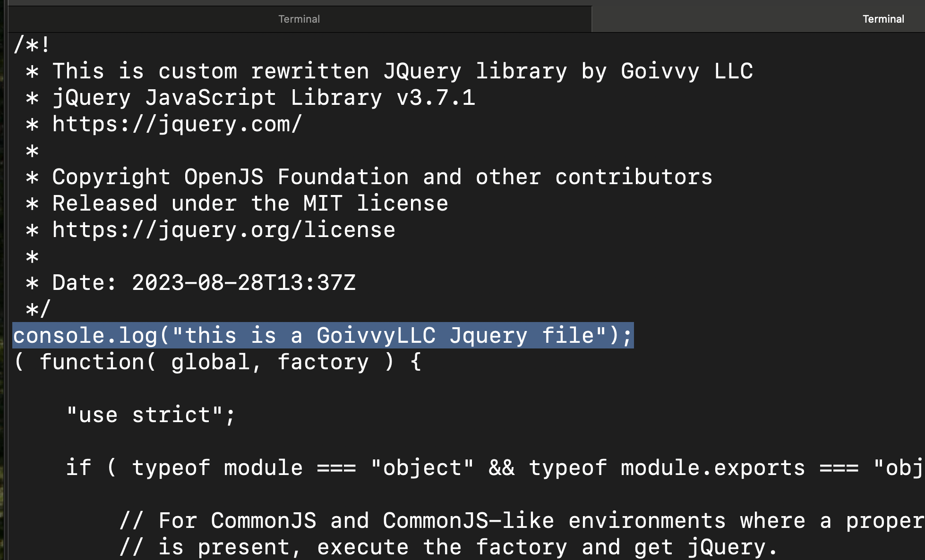Screen dimensions: 925x560
Task: Click the function( global, factory ) line
Action: pyautogui.click(x=217, y=361)
